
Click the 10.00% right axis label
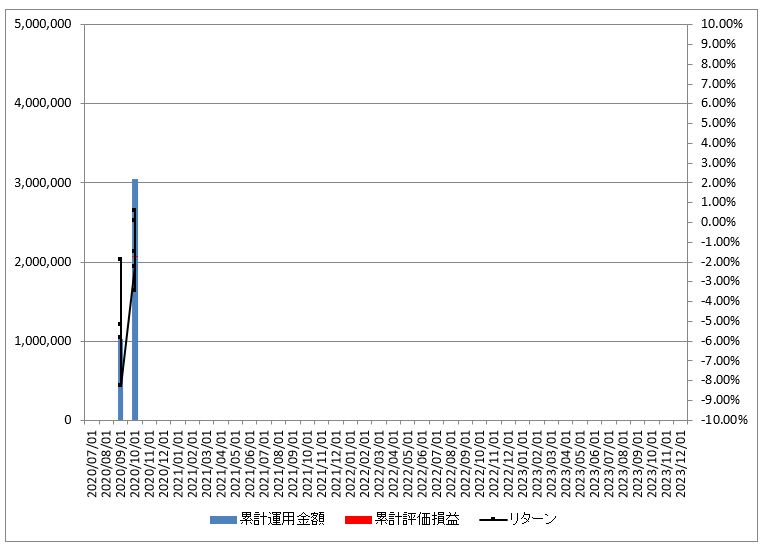tap(722, 24)
